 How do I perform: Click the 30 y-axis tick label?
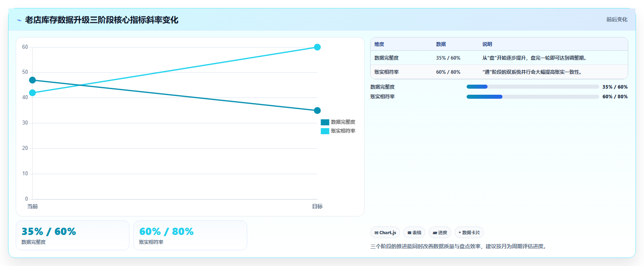(25, 123)
